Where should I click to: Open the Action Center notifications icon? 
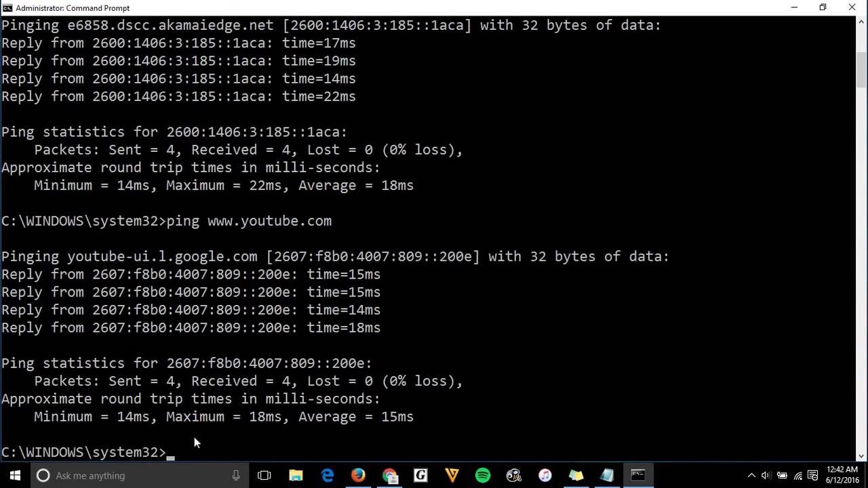814,475
